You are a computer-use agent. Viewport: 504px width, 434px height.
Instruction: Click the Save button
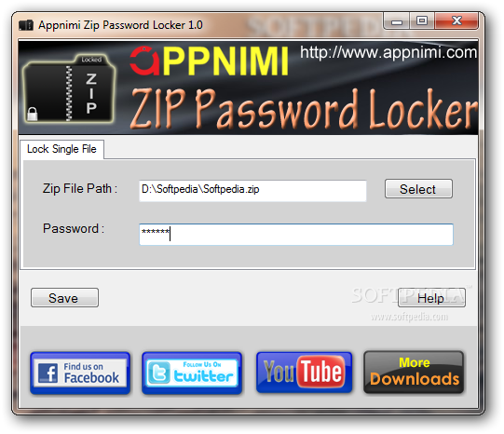tap(64, 298)
